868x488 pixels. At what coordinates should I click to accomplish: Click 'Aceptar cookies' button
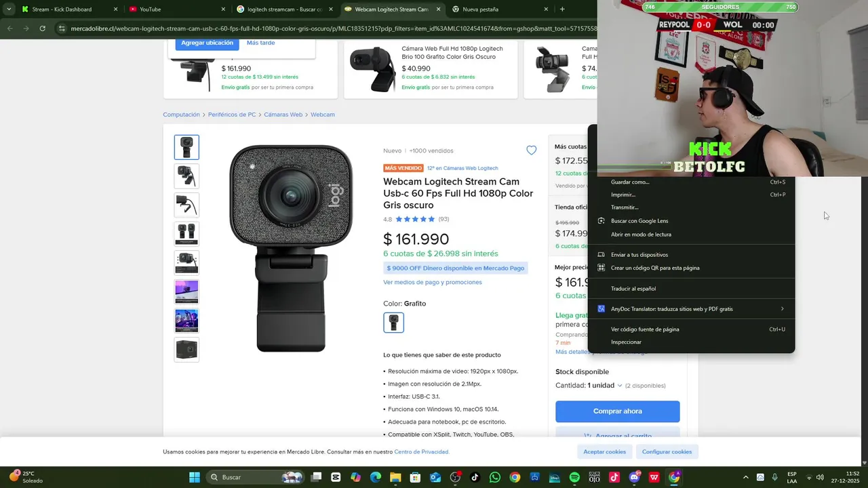(605, 451)
